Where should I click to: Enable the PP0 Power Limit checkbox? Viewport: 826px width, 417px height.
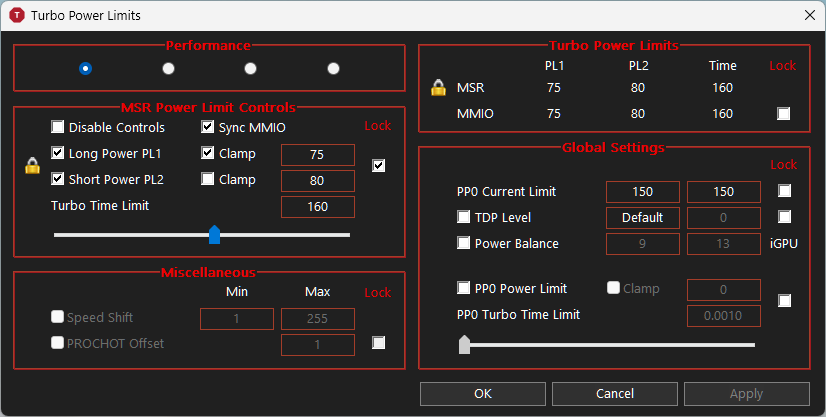[464, 288]
